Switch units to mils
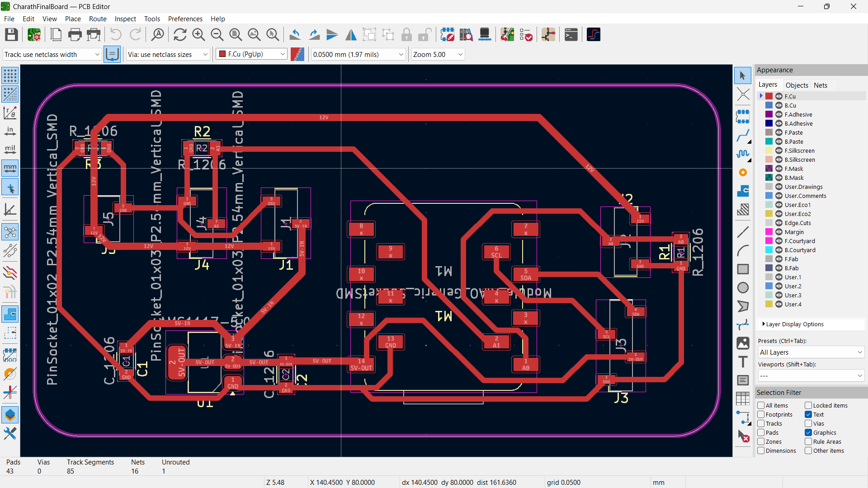The height and width of the screenshot is (488, 868). 10,150
